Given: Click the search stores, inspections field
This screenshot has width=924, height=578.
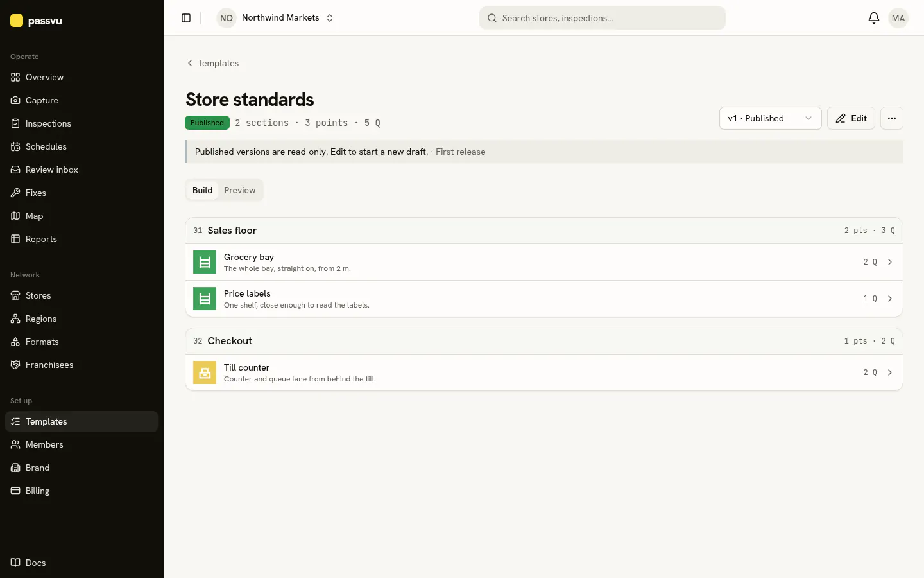Looking at the screenshot, I should [x=602, y=18].
